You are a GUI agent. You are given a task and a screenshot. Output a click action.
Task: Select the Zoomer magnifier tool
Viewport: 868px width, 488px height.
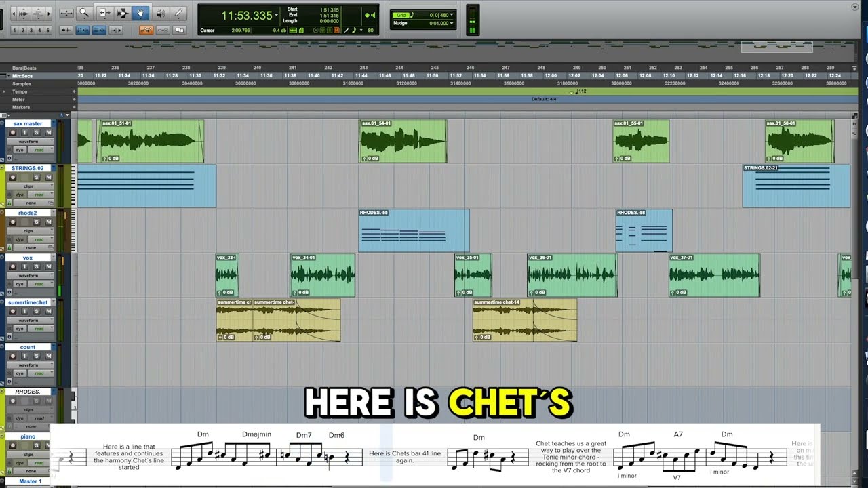pos(84,13)
